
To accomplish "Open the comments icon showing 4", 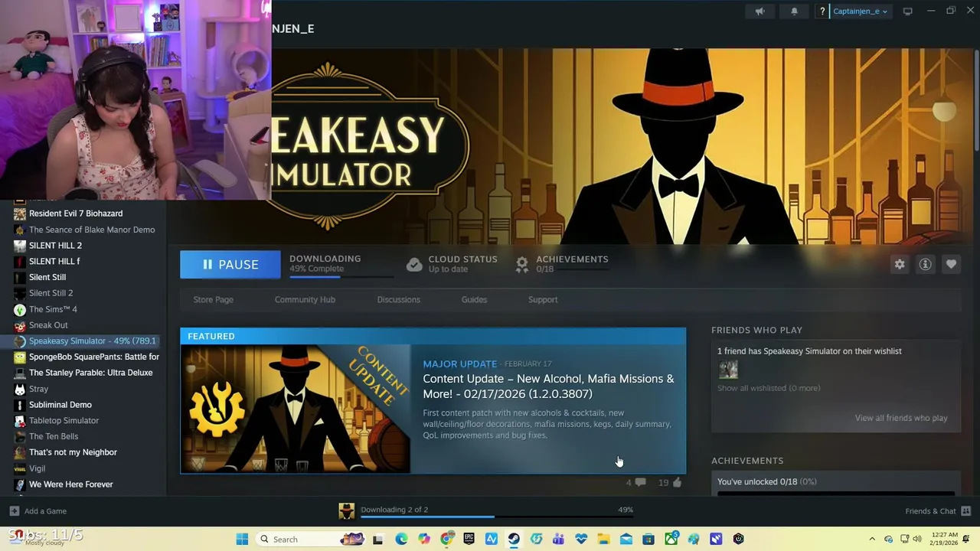I will [x=640, y=482].
